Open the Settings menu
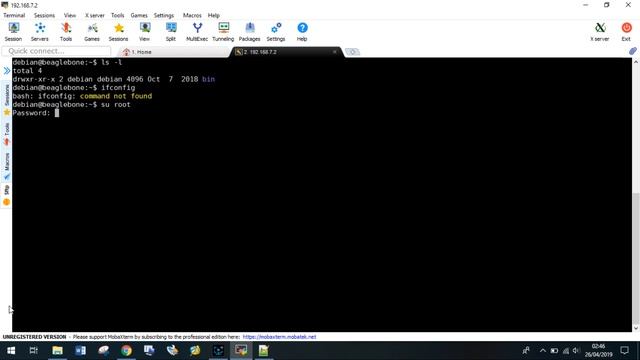The image size is (640, 360). (x=164, y=15)
